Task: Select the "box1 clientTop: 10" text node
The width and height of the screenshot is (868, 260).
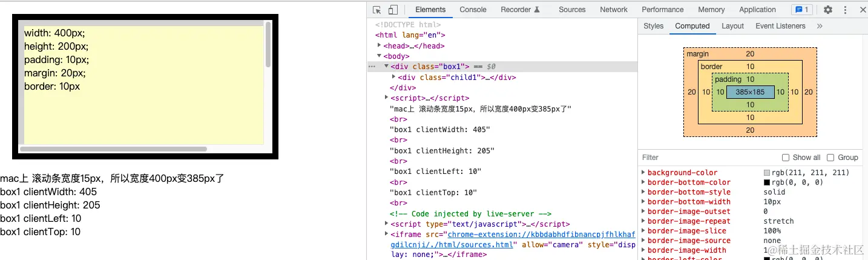Action: coord(433,193)
